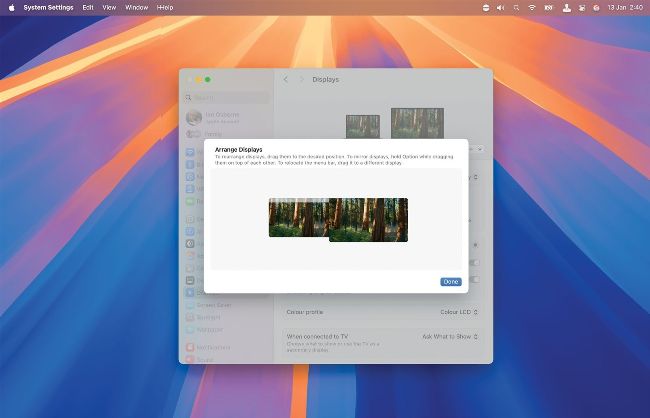Image resolution: width=650 pixels, height=418 pixels.
Task: Click the sidebar Search field
Action: coord(226,98)
